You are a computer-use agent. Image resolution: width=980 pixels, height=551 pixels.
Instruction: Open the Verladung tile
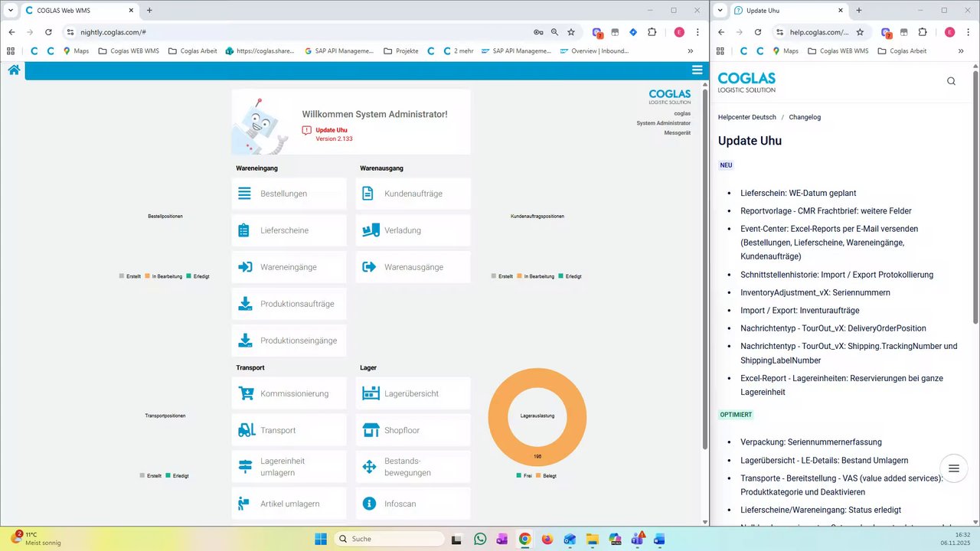point(413,230)
